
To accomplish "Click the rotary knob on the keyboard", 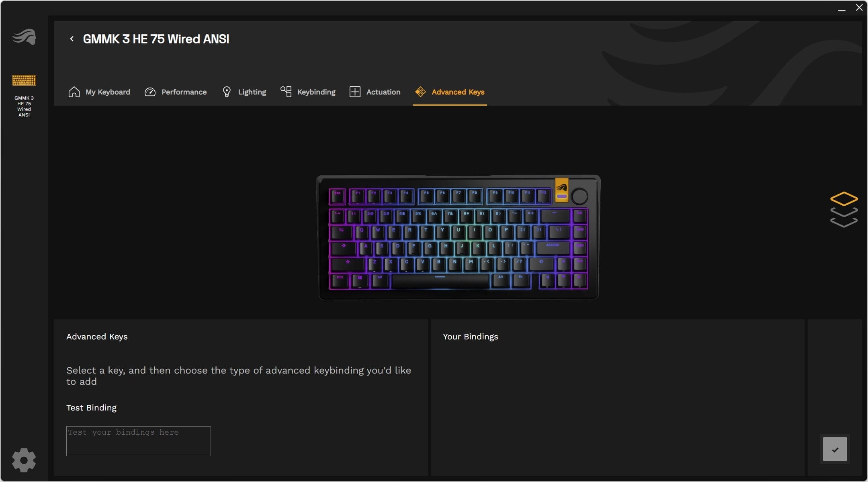I will pos(579,196).
